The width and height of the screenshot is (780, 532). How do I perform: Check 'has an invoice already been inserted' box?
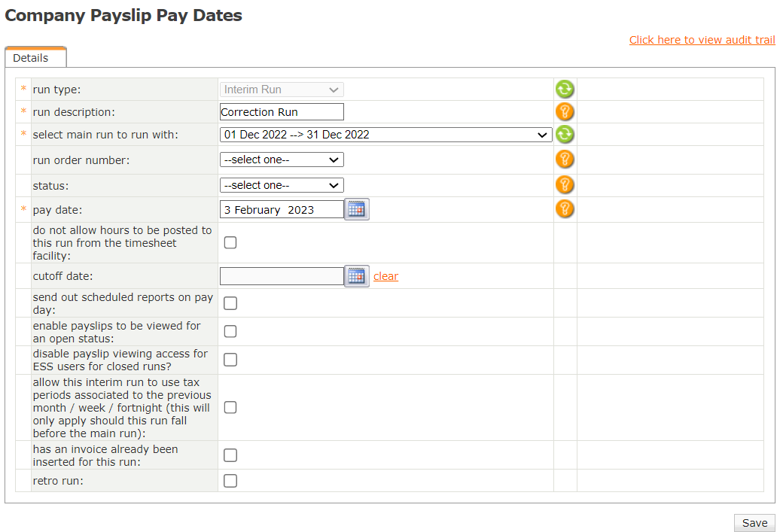click(230, 455)
